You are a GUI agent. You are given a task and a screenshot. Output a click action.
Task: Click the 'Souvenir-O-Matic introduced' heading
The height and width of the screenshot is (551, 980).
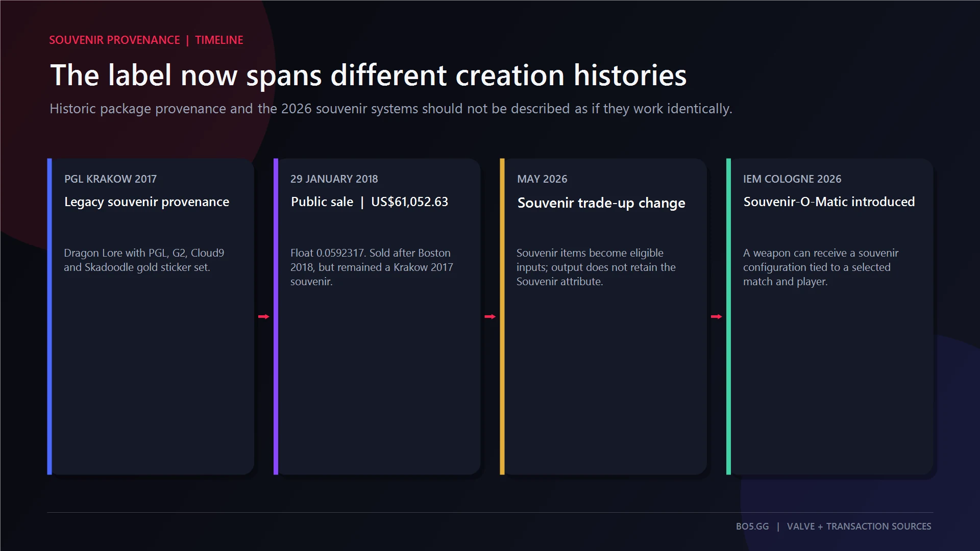click(829, 202)
